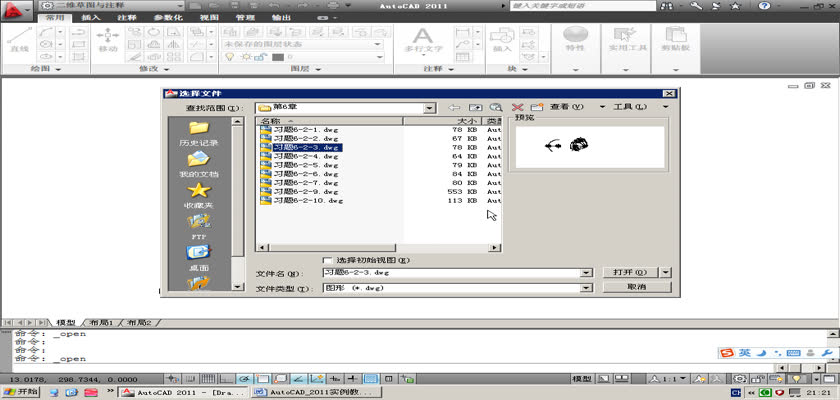Expand the arrow beside the 打开 button
This screenshot has height=400, width=840.
(x=667, y=272)
